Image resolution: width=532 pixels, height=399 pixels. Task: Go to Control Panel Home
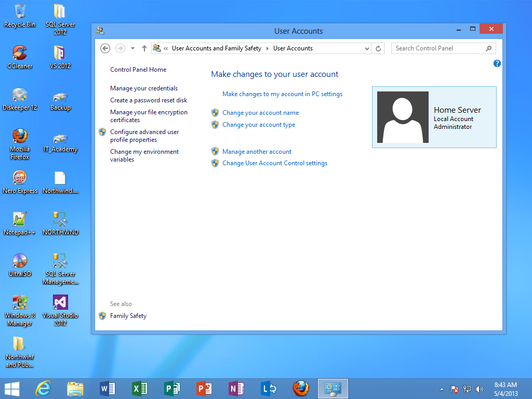coord(138,70)
